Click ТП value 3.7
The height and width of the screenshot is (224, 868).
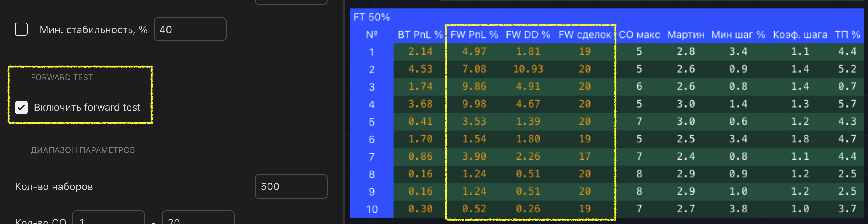pyautogui.click(x=848, y=209)
